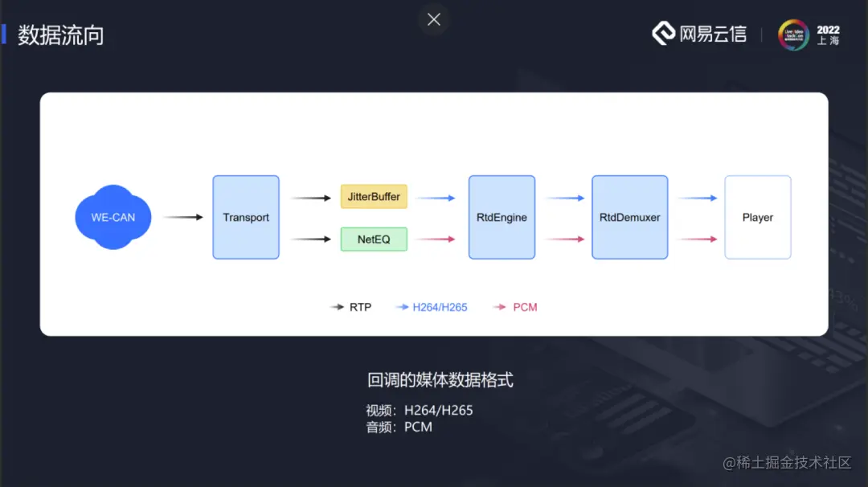
Task: Click the 视频: H264/H265 line
Action: coord(419,410)
